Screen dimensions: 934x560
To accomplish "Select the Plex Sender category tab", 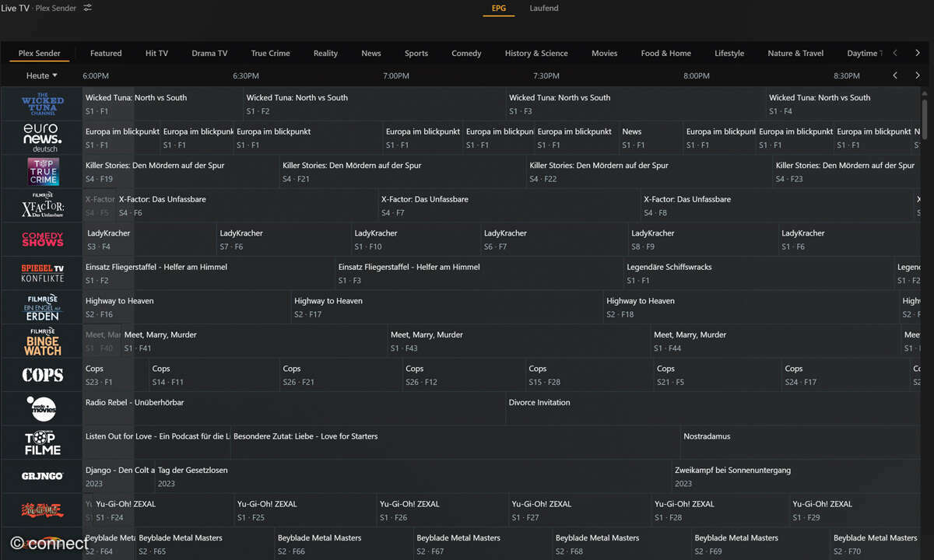I will point(40,54).
